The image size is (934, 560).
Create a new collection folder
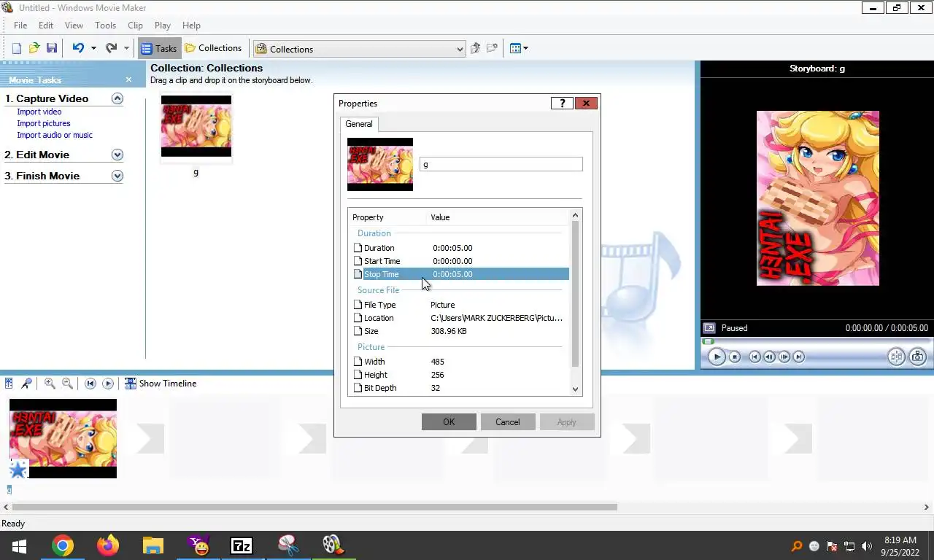pos(493,48)
